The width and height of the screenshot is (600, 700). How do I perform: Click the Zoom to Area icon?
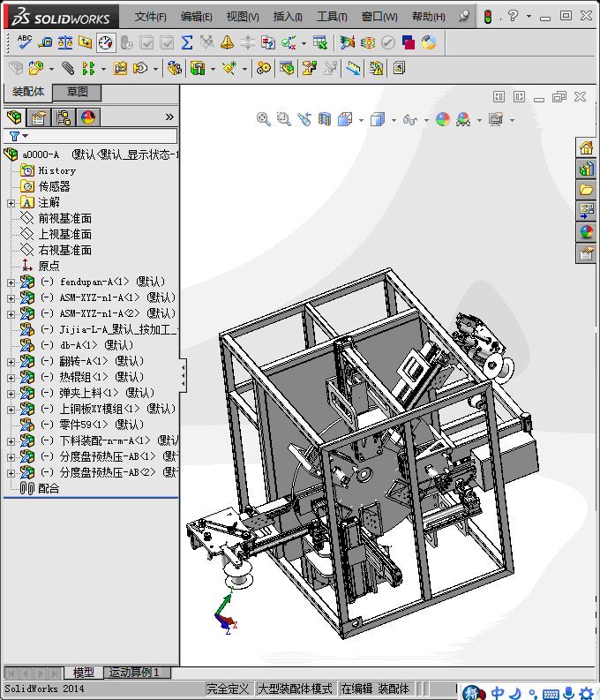tap(284, 119)
